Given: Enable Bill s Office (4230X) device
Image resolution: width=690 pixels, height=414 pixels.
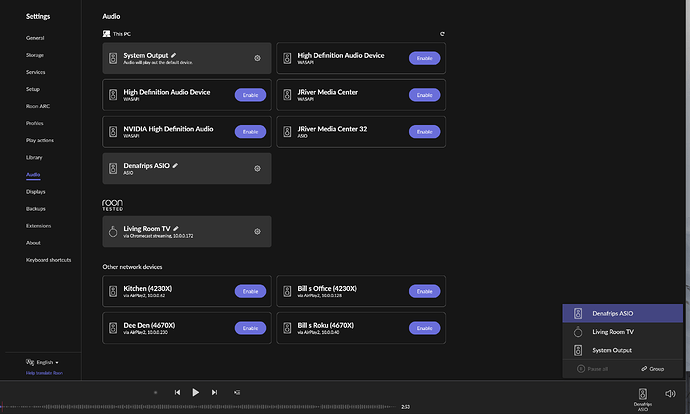Looking at the screenshot, I should pyautogui.click(x=424, y=291).
